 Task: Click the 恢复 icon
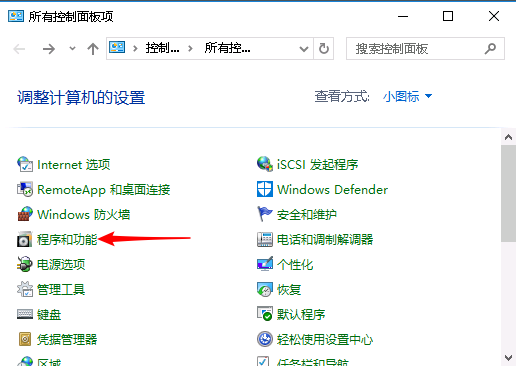[x=265, y=289]
